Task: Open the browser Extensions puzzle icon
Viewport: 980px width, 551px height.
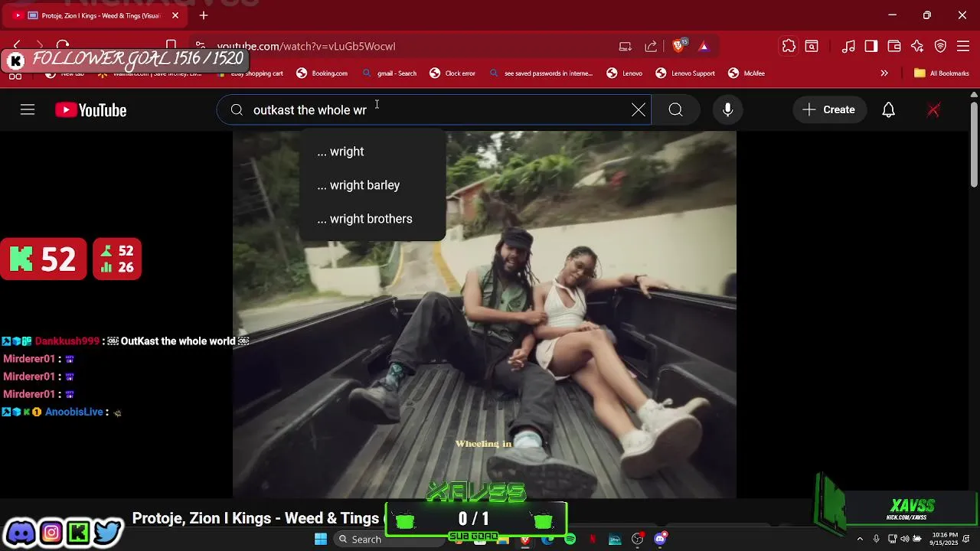Action: (789, 46)
